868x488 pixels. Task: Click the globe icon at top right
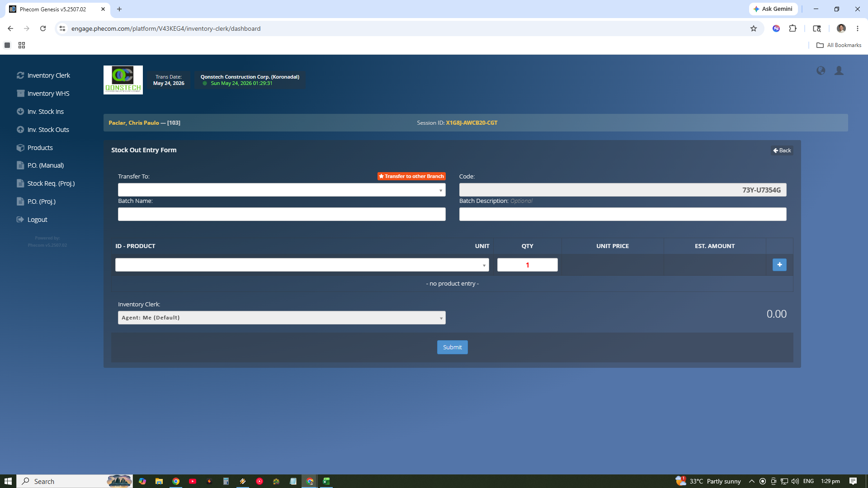click(821, 70)
